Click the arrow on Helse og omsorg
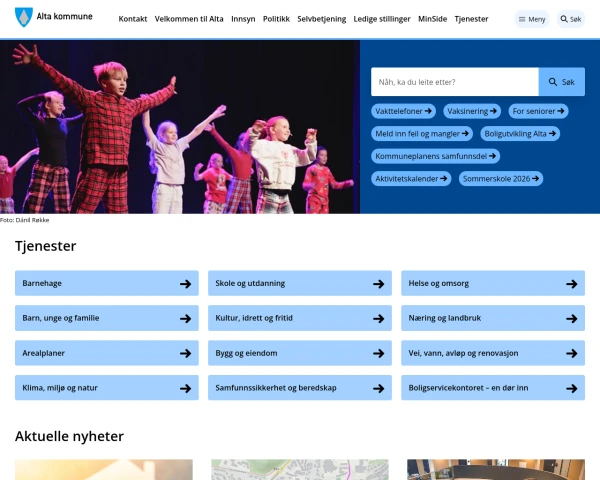The height and width of the screenshot is (480, 600). click(x=572, y=284)
